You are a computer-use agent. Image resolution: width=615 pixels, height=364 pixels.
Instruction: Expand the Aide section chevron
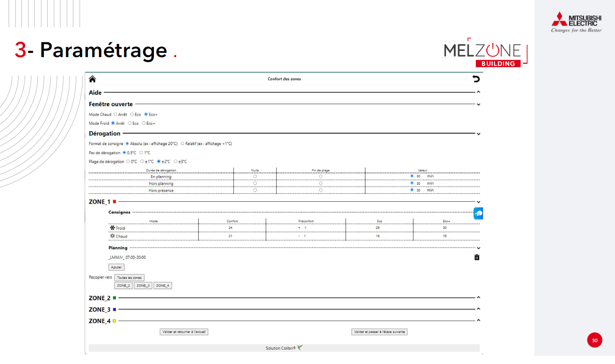point(478,92)
